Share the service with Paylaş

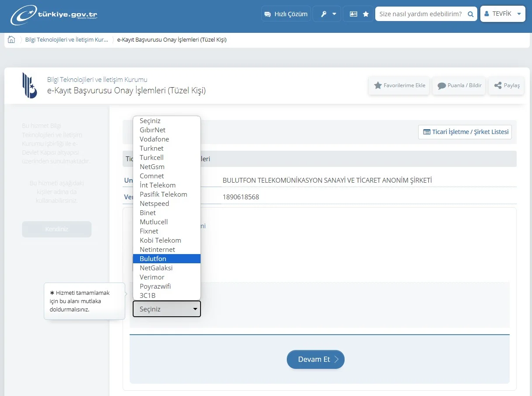point(507,85)
